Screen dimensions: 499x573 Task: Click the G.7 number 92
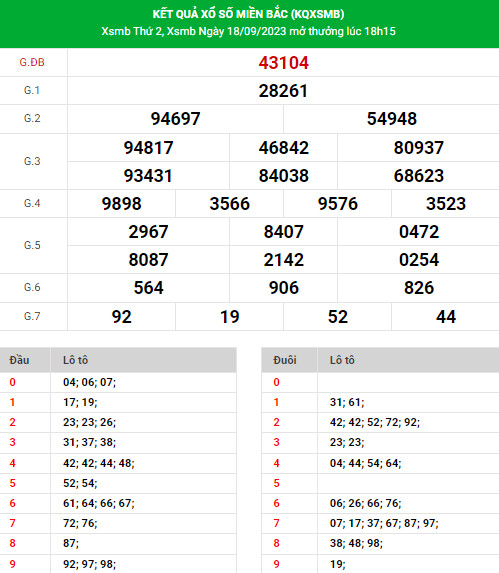[x=121, y=316]
